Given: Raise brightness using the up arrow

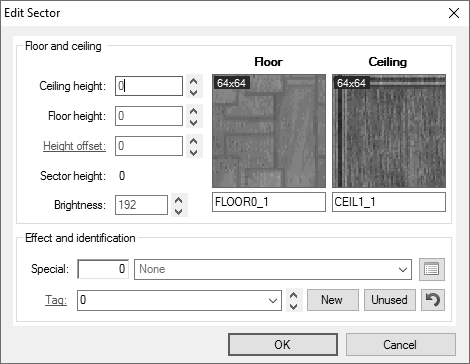Looking at the screenshot, I should (179, 200).
